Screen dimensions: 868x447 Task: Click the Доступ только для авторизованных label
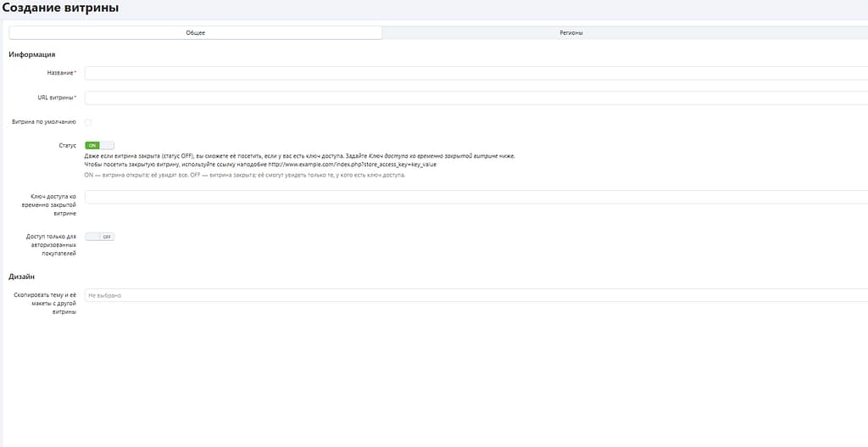coord(51,244)
